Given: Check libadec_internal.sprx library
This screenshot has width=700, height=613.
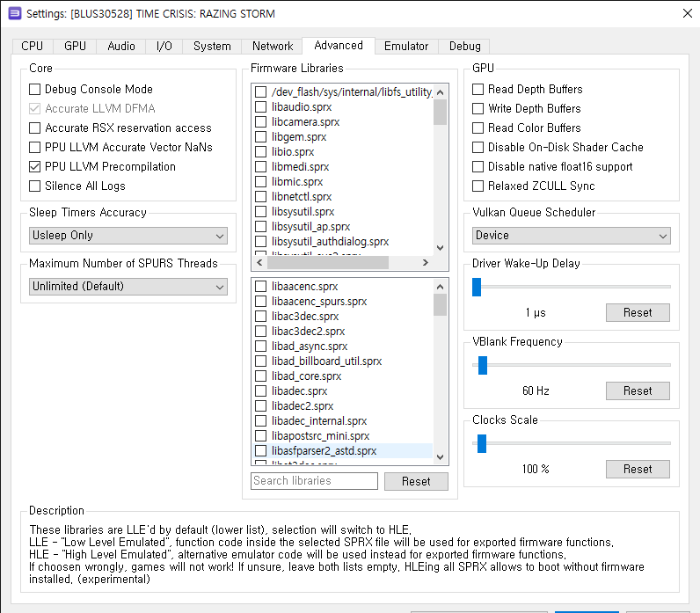Looking at the screenshot, I should pyautogui.click(x=260, y=421).
